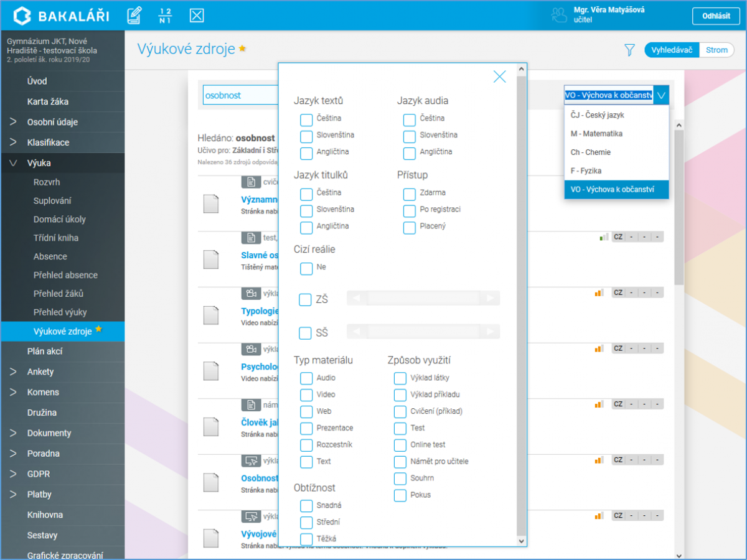Screen dimensions: 747x560
Task: Check the Snadná difficulty checkbox
Action: click(x=306, y=506)
